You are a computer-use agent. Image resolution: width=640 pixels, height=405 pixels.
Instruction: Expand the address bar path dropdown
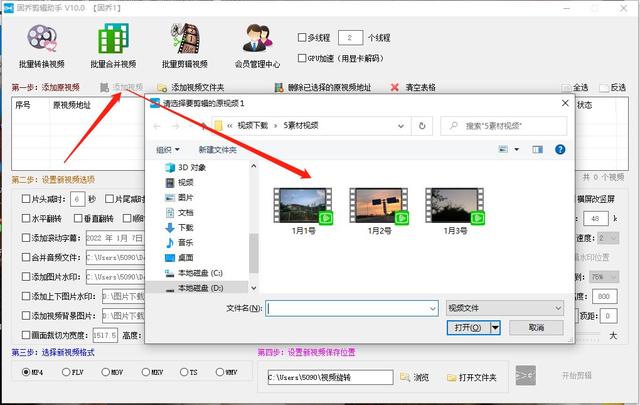[401, 126]
